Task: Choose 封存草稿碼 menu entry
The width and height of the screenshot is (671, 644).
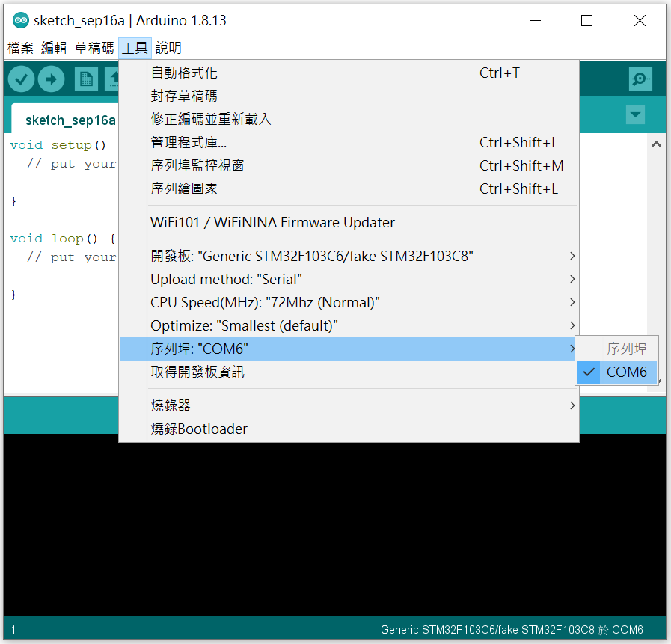Action: click(x=349, y=96)
